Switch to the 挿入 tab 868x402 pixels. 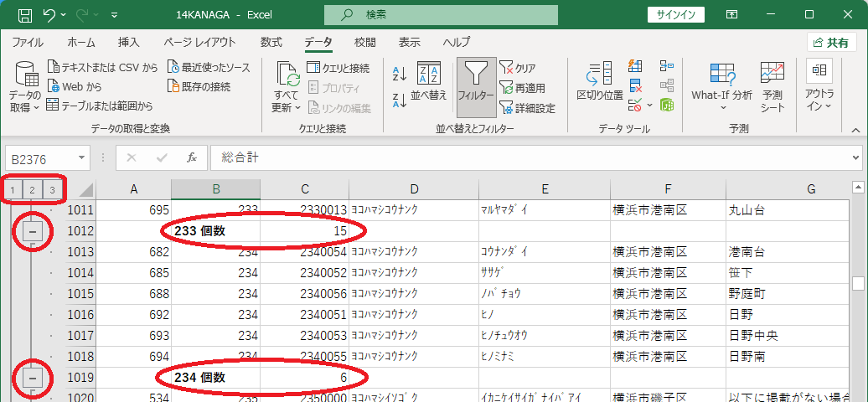coord(129,42)
